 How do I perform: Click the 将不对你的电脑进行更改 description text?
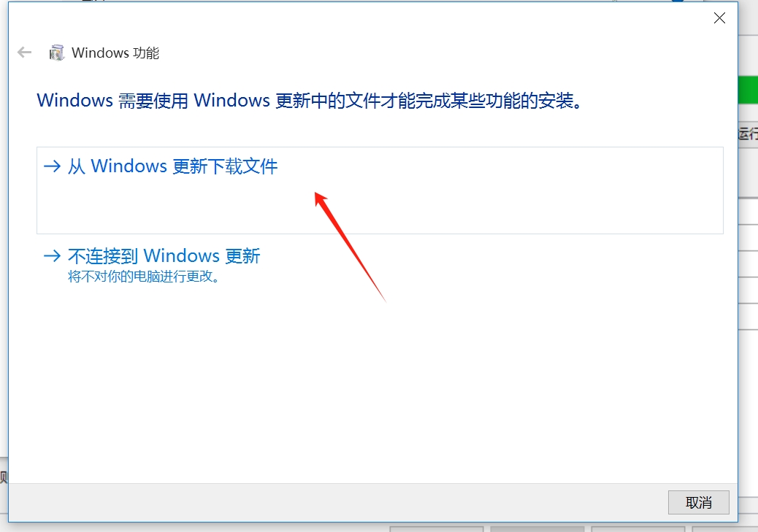click(x=144, y=277)
